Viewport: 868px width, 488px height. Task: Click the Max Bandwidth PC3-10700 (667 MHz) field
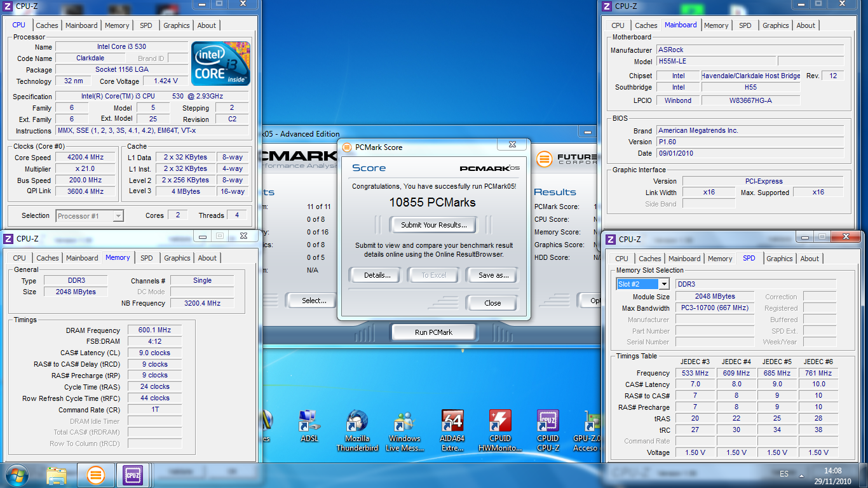pyautogui.click(x=715, y=308)
